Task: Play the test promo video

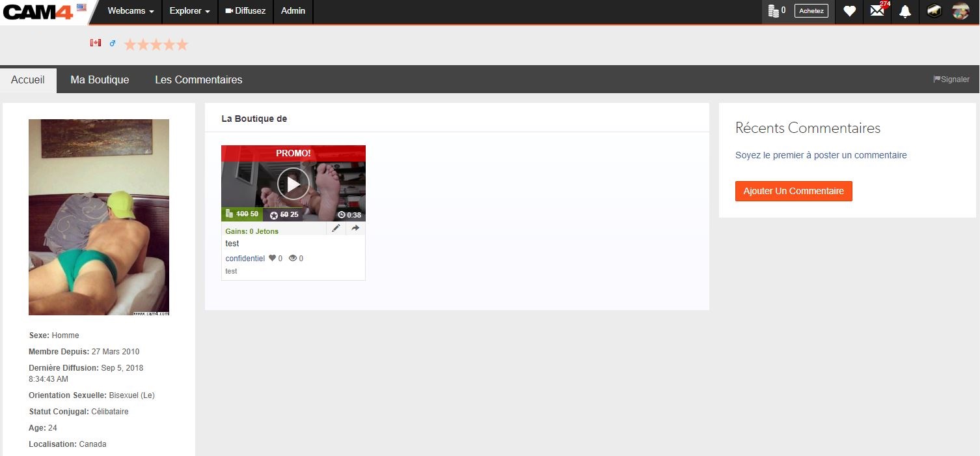Action: (x=293, y=184)
